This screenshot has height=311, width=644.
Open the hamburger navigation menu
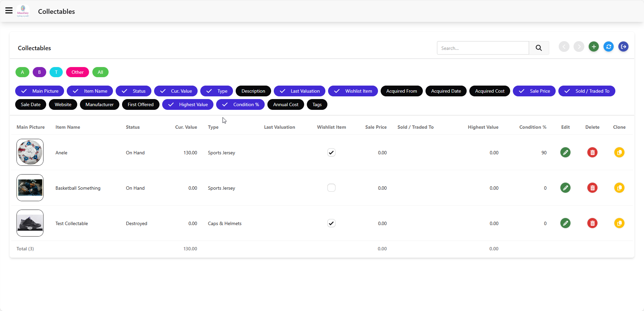(x=9, y=11)
